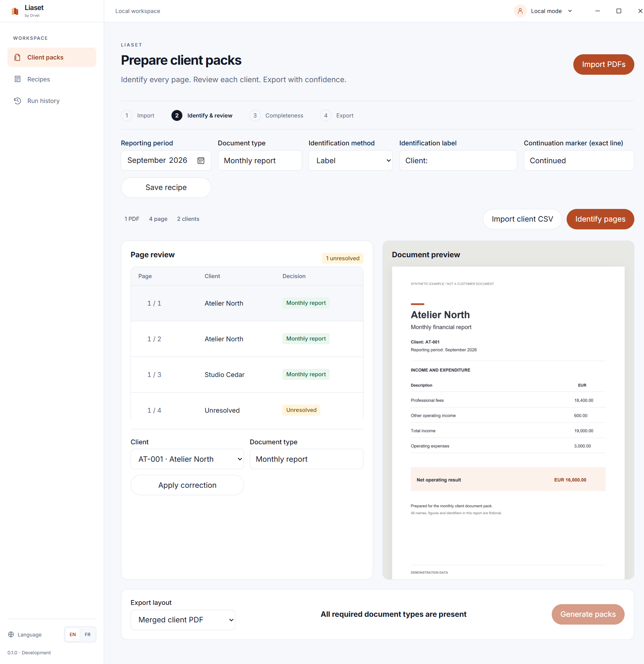This screenshot has height=664, width=644.
Task: Click the Continuation marker field with Continued
Action: tap(579, 161)
